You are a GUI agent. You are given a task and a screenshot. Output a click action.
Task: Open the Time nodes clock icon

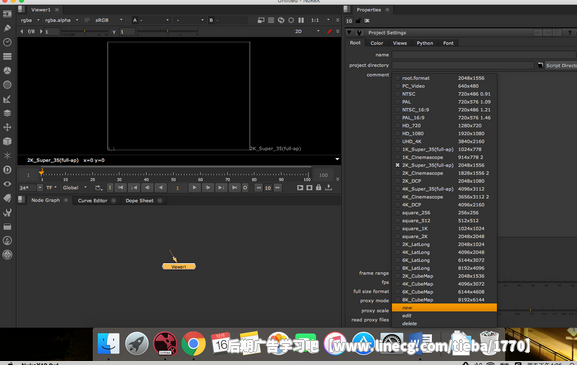point(7,42)
